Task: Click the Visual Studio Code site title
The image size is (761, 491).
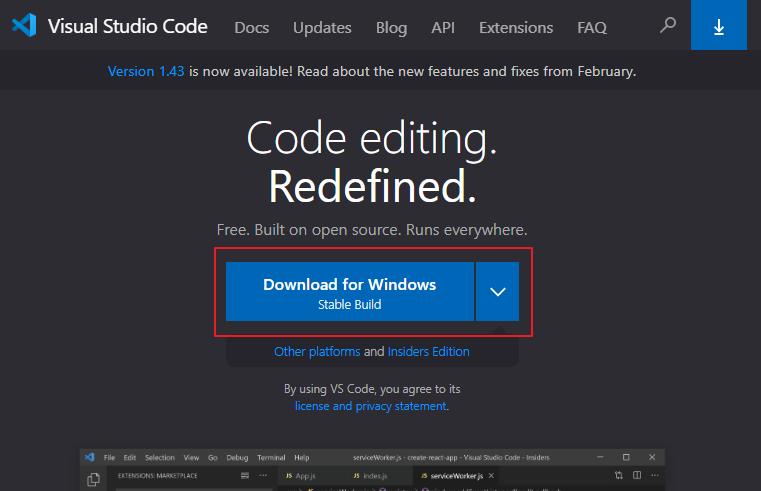Action: tap(128, 26)
